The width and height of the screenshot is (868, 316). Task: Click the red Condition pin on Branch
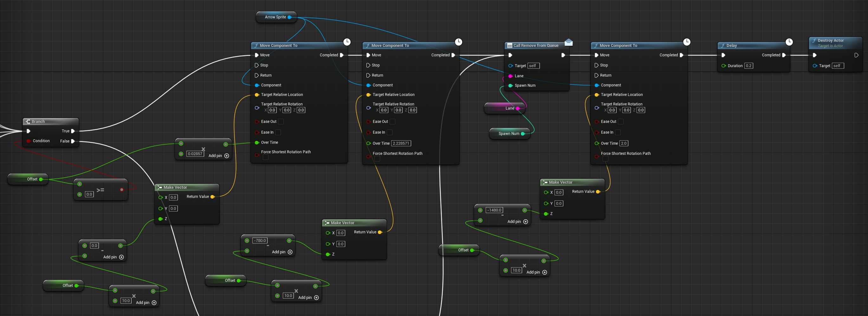29,141
